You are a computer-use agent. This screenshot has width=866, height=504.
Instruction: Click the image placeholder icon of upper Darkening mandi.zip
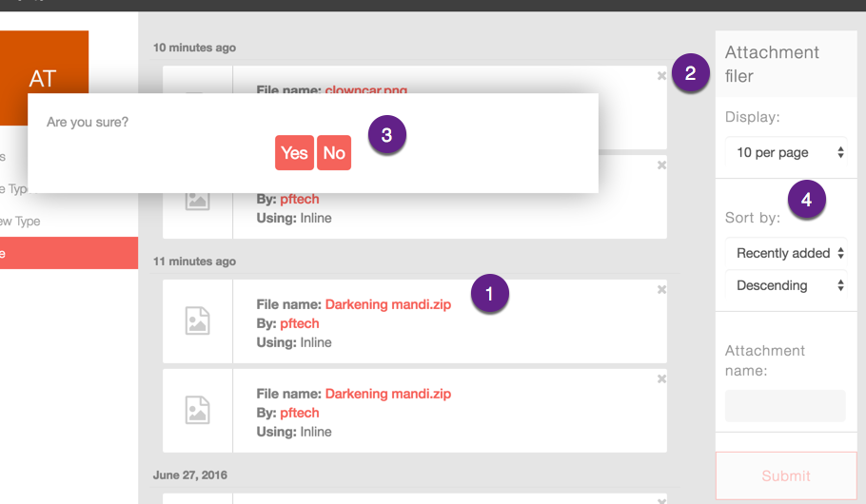(197, 321)
